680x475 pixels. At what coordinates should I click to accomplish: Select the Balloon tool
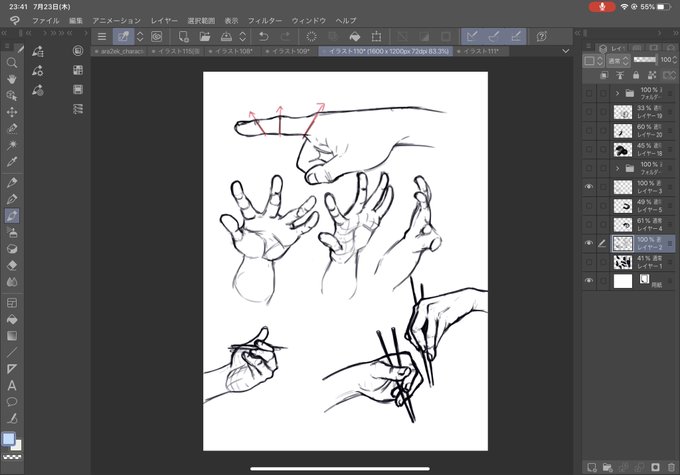[x=12, y=402]
